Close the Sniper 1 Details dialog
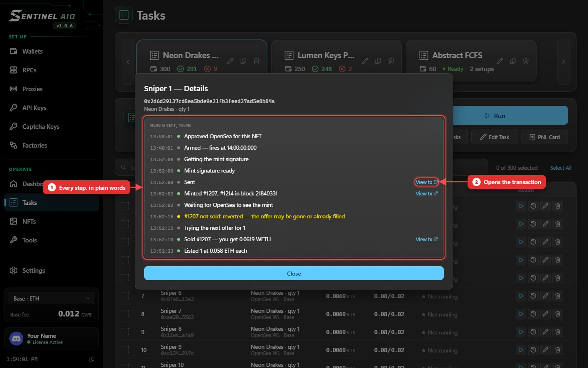This screenshot has width=588, height=368. point(294,274)
